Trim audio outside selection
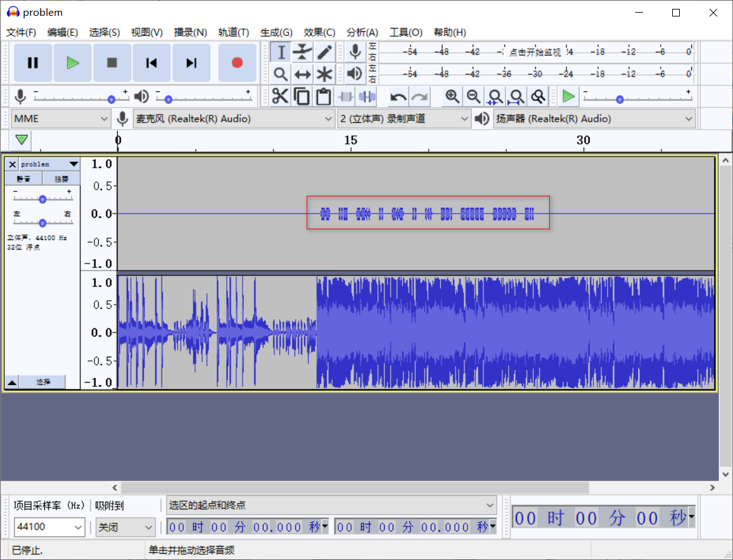The image size is (733, 560). (345, 96)
